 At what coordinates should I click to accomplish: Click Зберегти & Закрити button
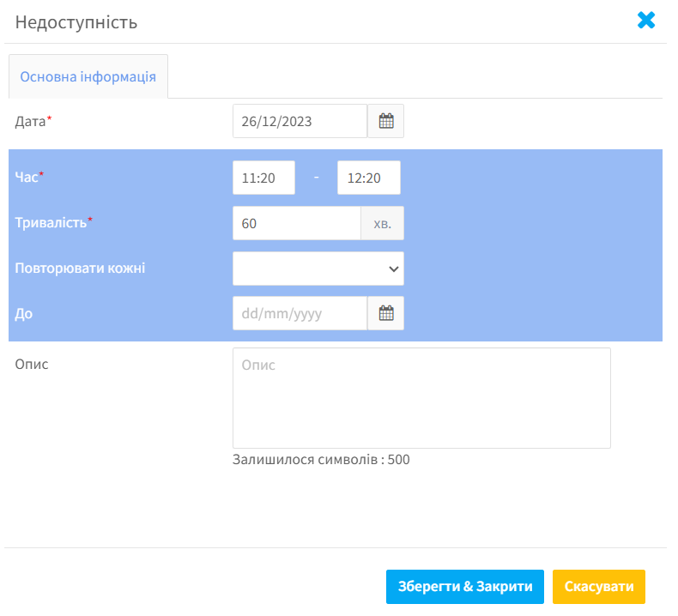click(x=465, y=587)
